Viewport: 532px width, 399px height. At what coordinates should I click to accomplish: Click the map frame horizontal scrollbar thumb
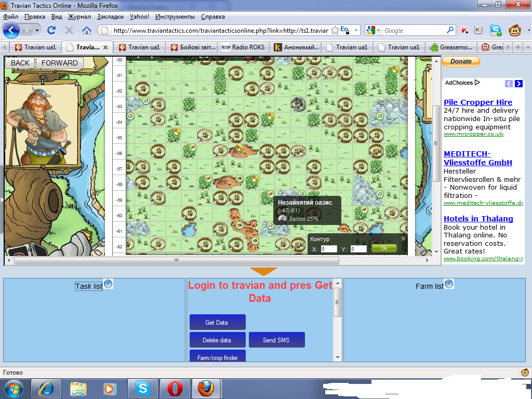click(x=177, y=260)
